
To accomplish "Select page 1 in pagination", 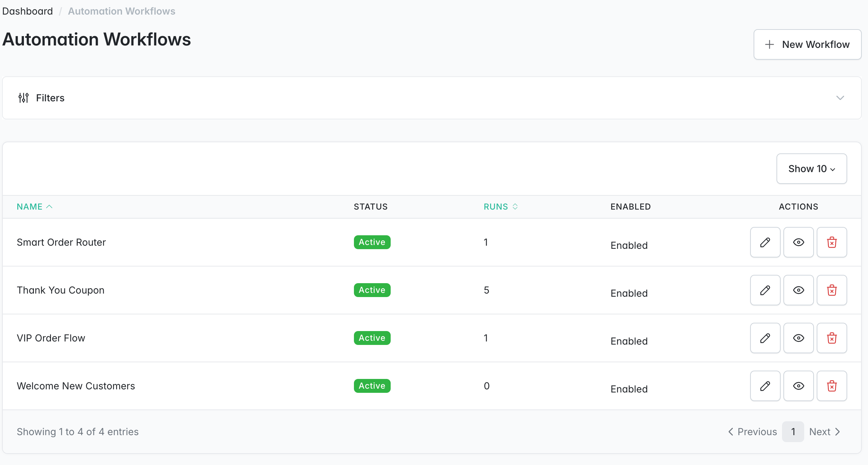I will pyautogui.click(x=793, y=432).
